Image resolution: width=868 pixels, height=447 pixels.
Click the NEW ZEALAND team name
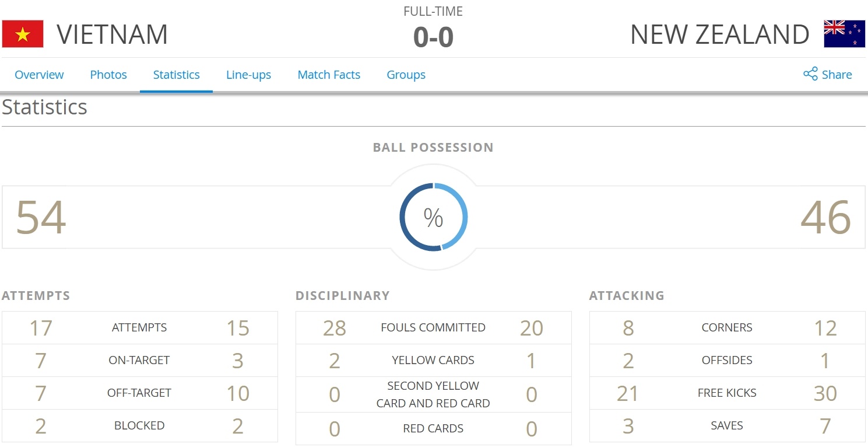pyautogui.click(x=719, y=34)
